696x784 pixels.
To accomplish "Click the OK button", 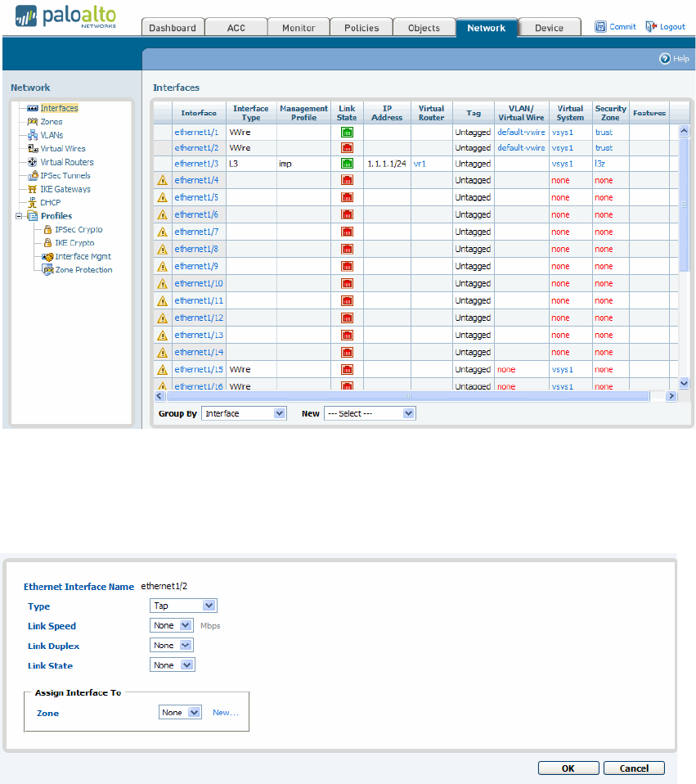I will coord(568,768).
